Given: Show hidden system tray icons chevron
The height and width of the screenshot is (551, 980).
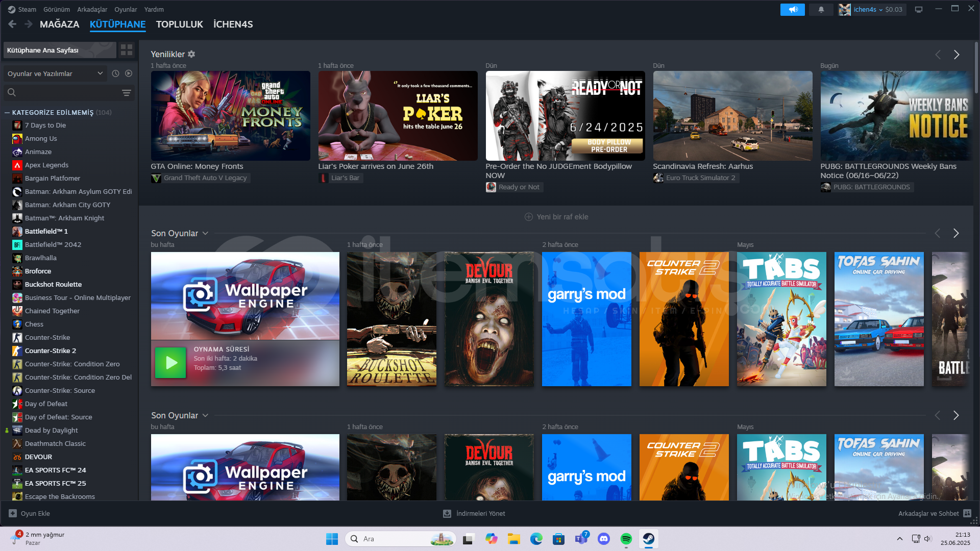Looking at the screenshot, I should tap(900, 539).
